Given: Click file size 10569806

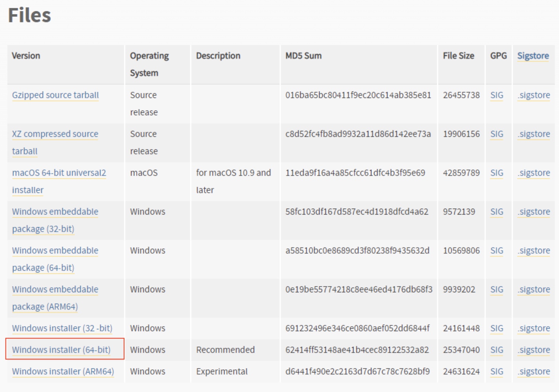Looking at the screenshot, I should point(461,250).
